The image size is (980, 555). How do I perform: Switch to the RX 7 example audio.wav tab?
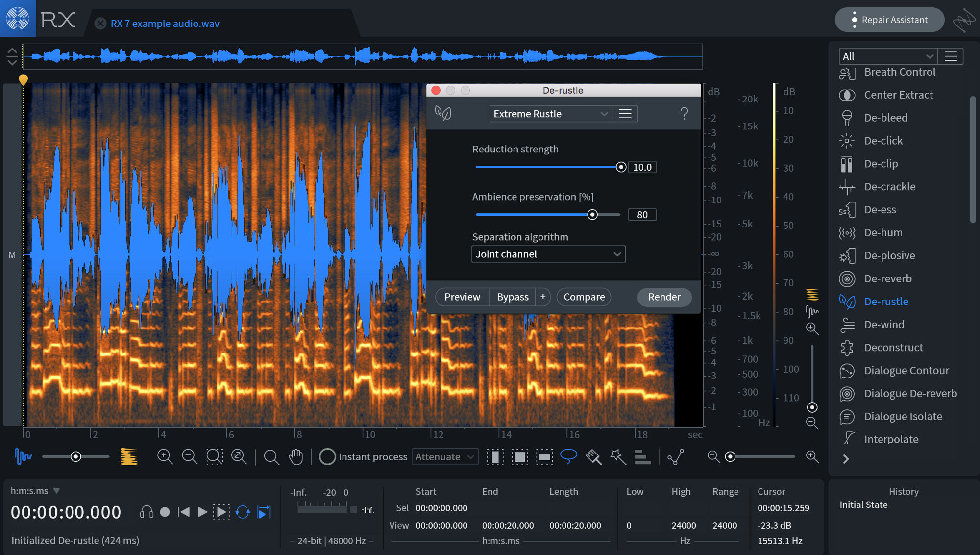[x=165, y=23]
